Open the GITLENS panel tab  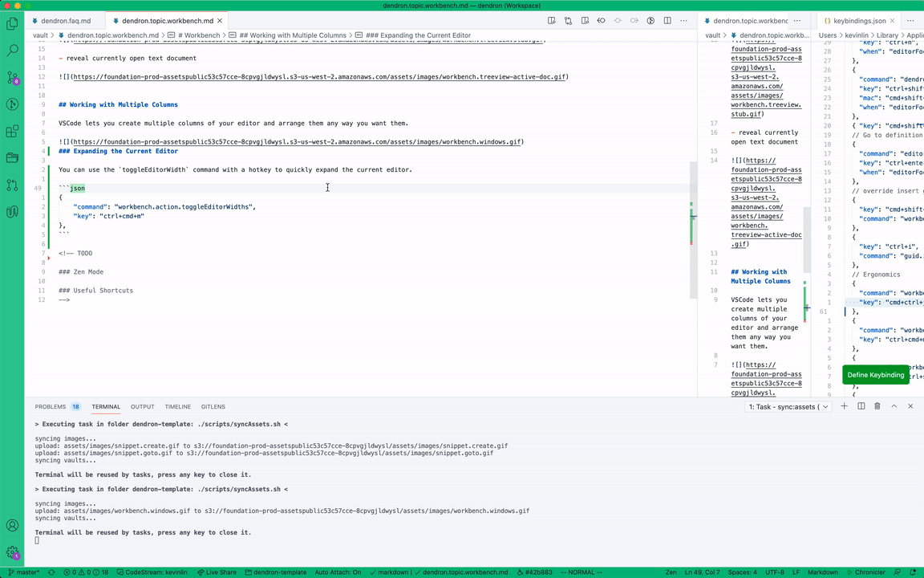click(213, 406)
